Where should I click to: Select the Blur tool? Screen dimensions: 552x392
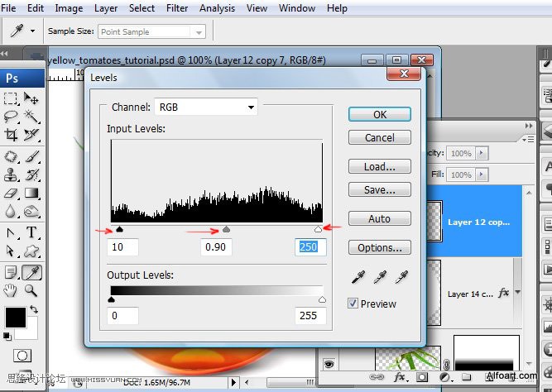pos(11,211)
